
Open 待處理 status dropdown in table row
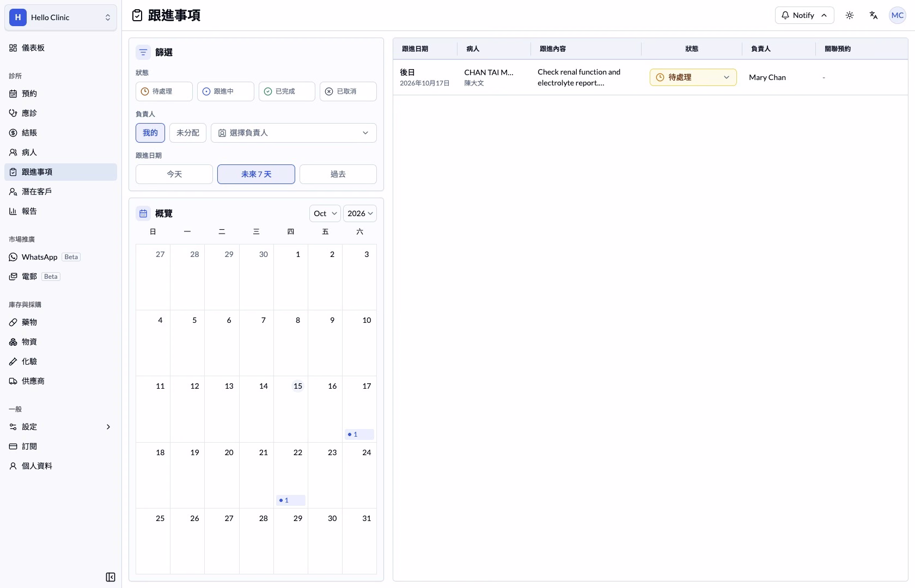[x=693, y=77]
